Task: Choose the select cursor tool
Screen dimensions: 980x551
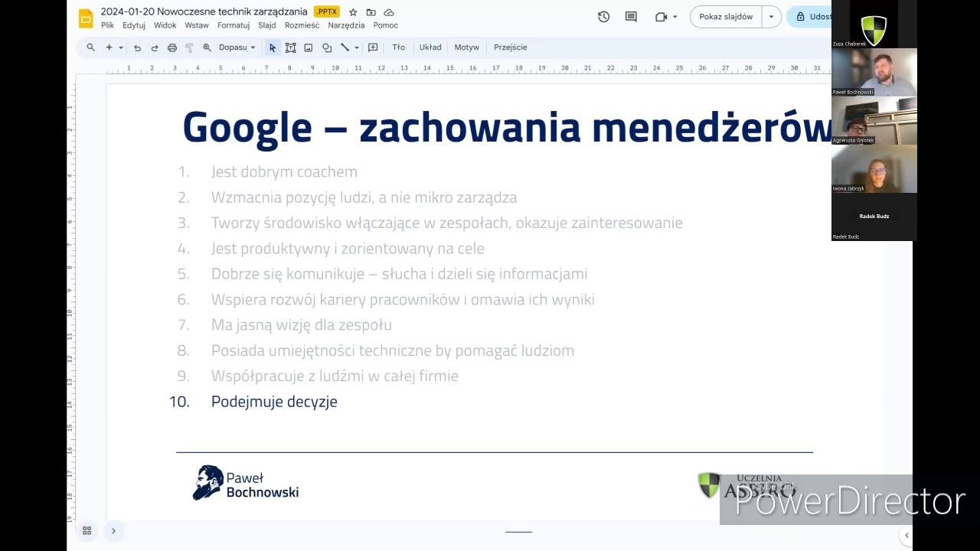Action: (x=273, y=47)
